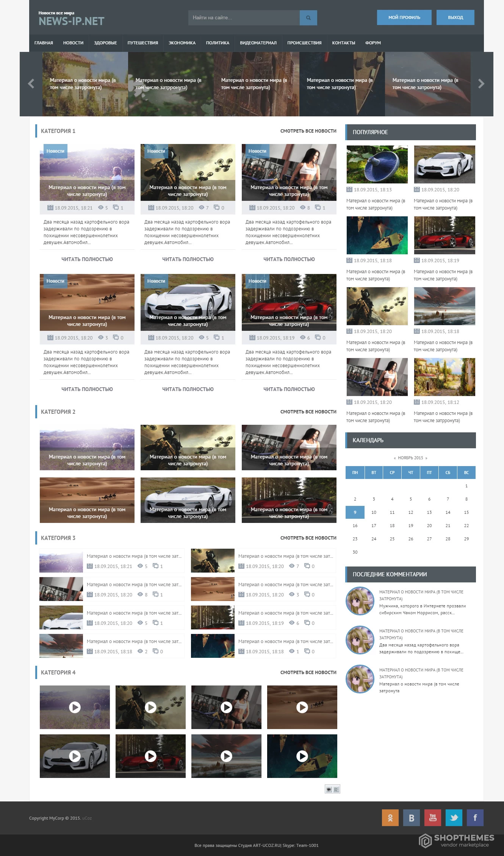Open the Facebook icon in footer
The image size is (504, 856).
coord(475,817)
